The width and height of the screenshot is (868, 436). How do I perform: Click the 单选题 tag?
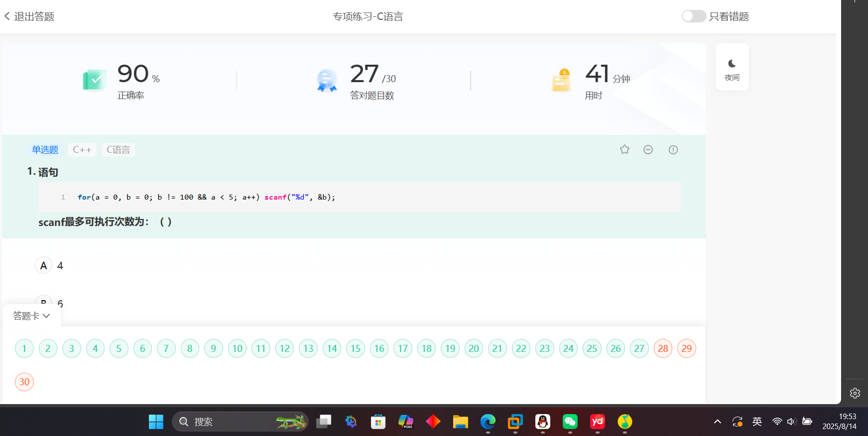point(45,149)
